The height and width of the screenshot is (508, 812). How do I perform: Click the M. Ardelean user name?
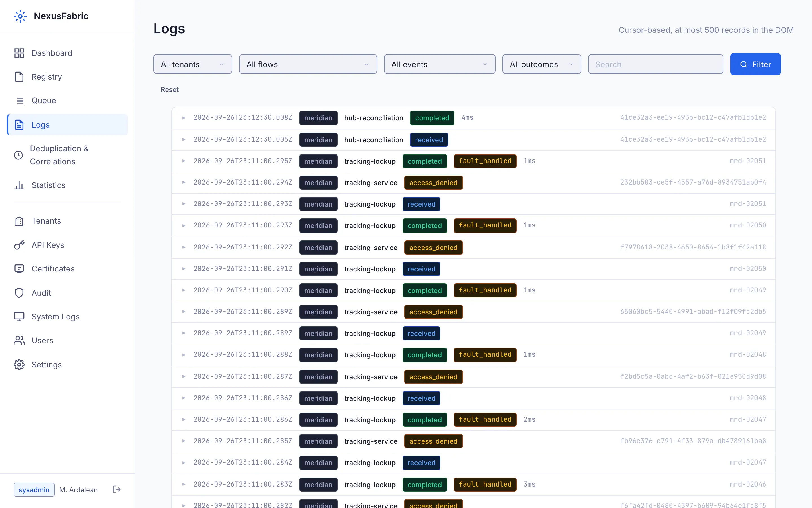click(78, 490)
